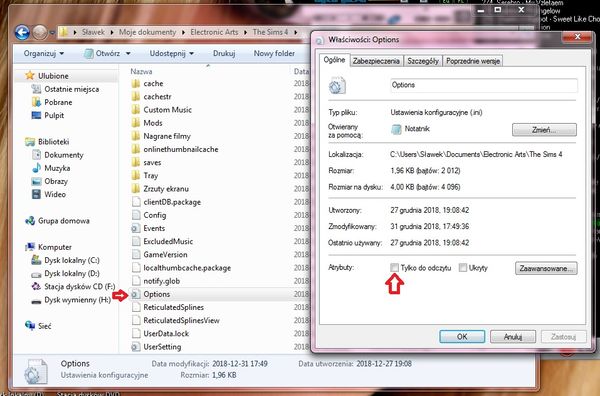Enable the Tylko do odczytu checkbox

(x=395, y=268)
